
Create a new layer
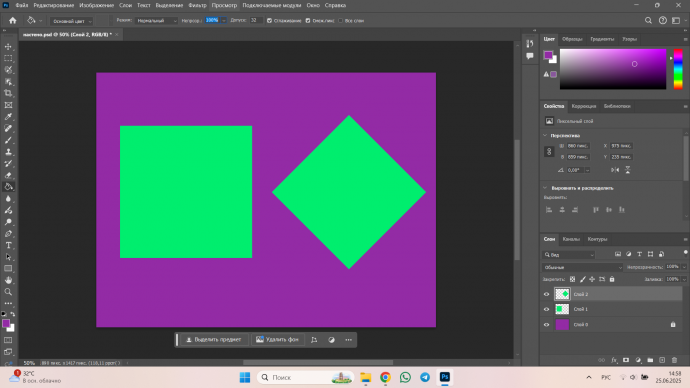click(x=662, y=360)
